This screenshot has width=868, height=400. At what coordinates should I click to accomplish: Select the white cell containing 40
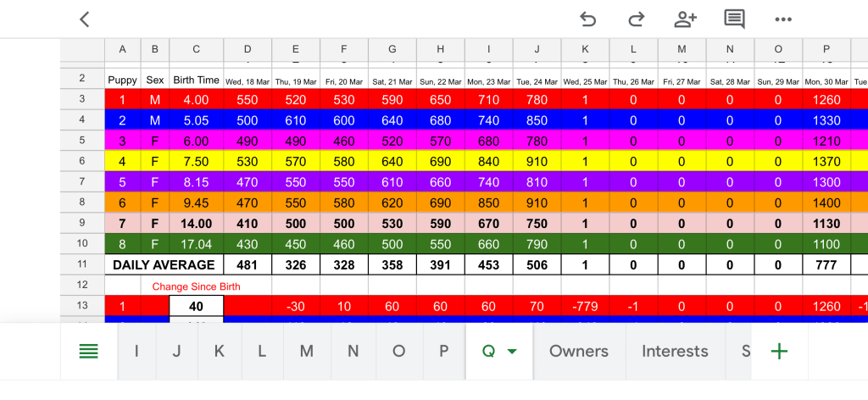197,307
